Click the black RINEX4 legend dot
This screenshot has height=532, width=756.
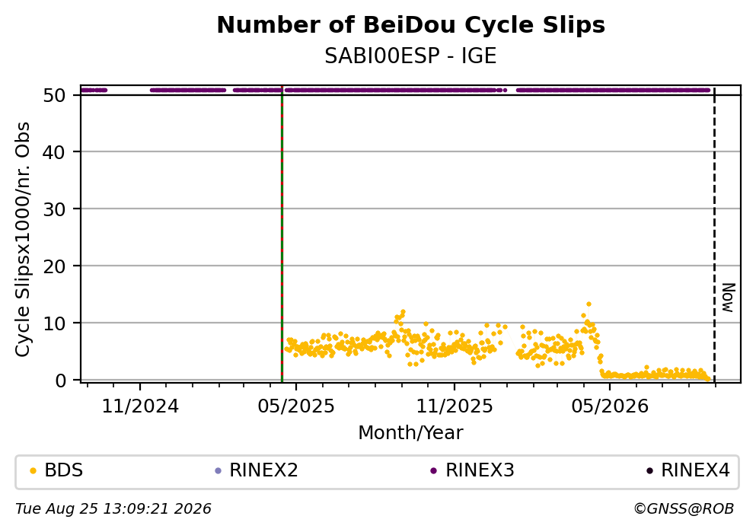(649, 471)
